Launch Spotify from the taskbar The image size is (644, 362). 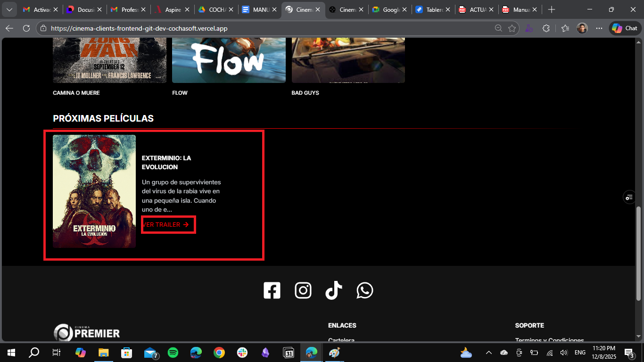173,353
